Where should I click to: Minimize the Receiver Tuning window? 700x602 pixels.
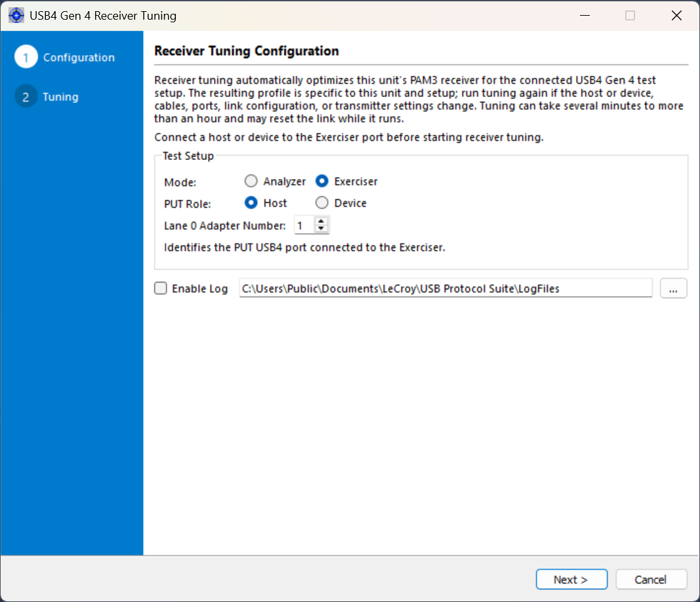pyautogui.click(x=585, y=16)
